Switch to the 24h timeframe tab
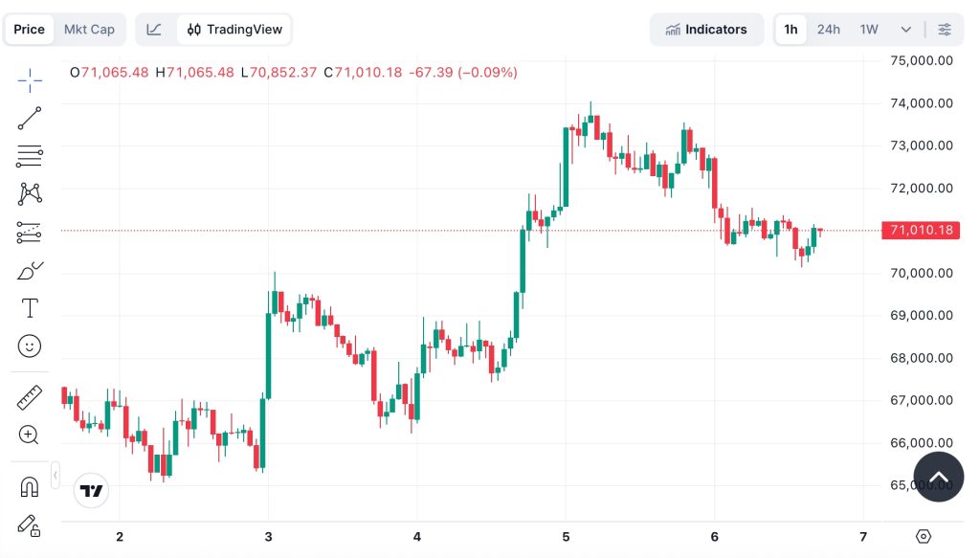Screen dimensions: 980x558 click(828, 29)
